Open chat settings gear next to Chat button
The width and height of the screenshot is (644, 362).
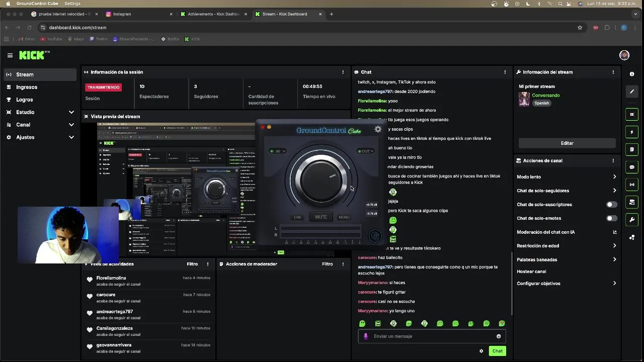point(481,351)
